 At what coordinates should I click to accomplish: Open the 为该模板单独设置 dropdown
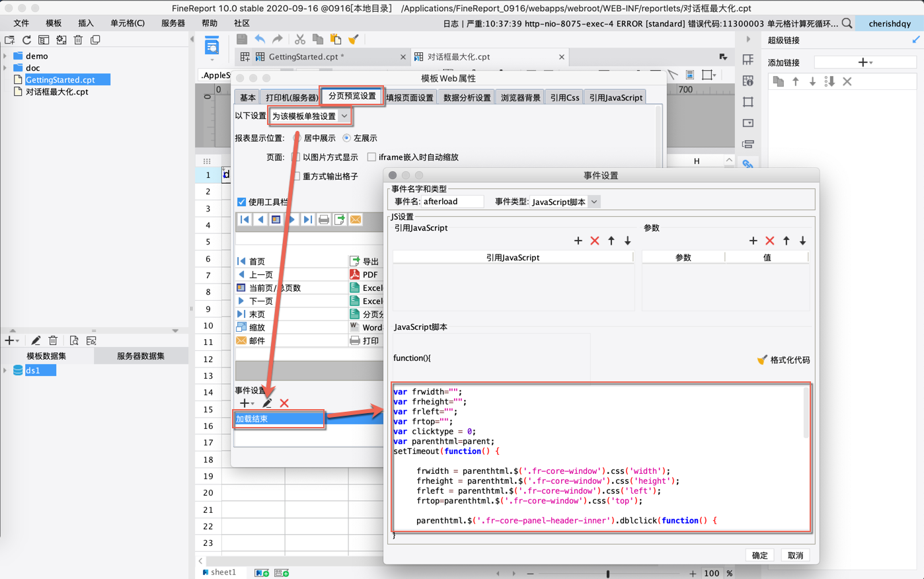[309, 116]
